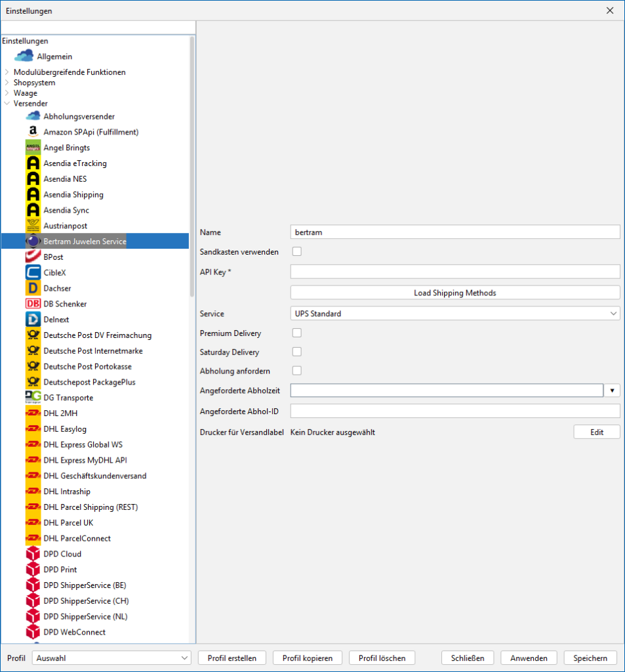
Task: Open the Service dropdown showing UPS Standard
Action: click(454, 314)
